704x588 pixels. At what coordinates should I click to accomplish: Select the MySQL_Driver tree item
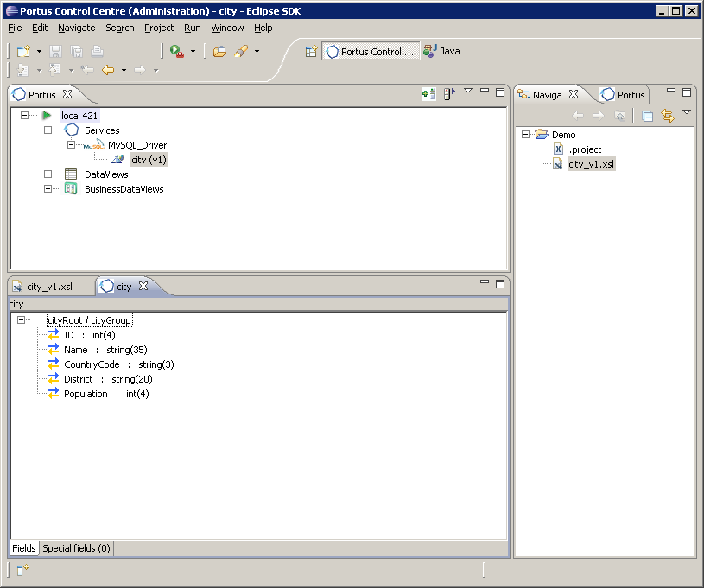(137, 145)
